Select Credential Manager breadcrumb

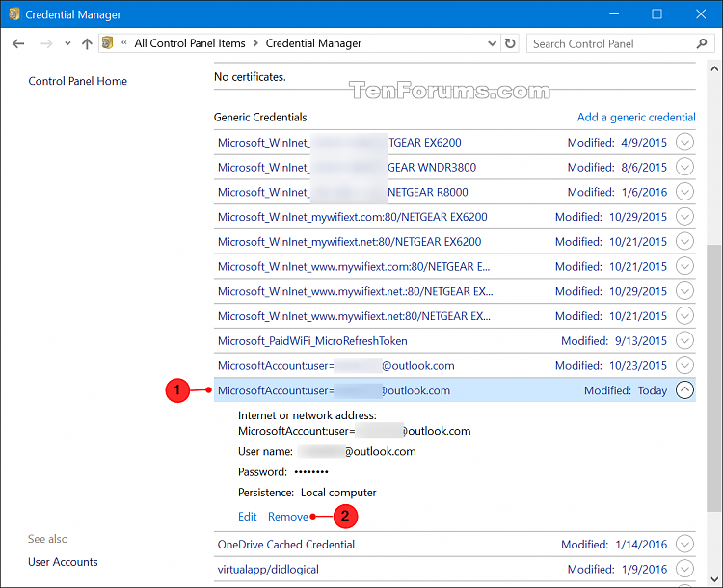(313, 43)
